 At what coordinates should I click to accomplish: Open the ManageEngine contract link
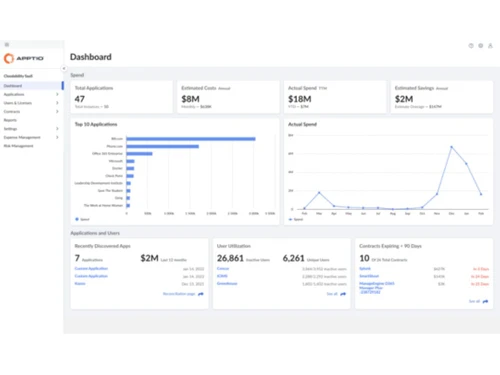[377, 288]
